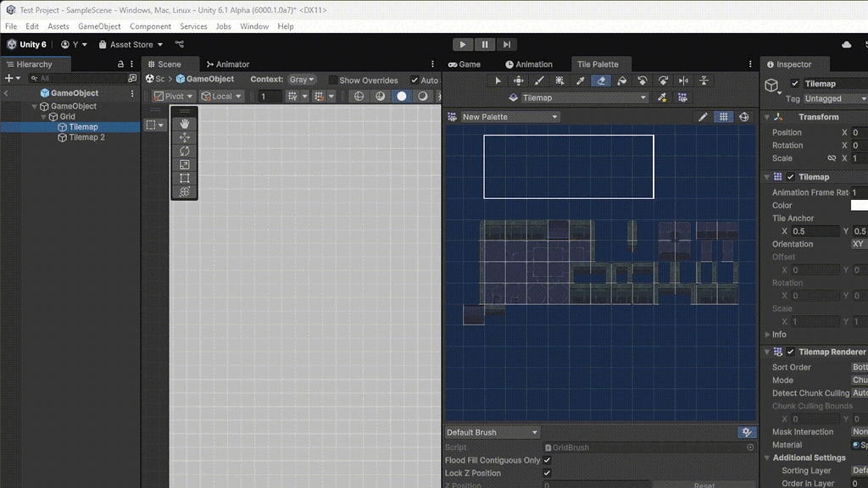Image resolution: width=868 pixels, height=488 pixels.
Task: Pick the Rotate tool from the Scene tools
Action: click(184, 149)
